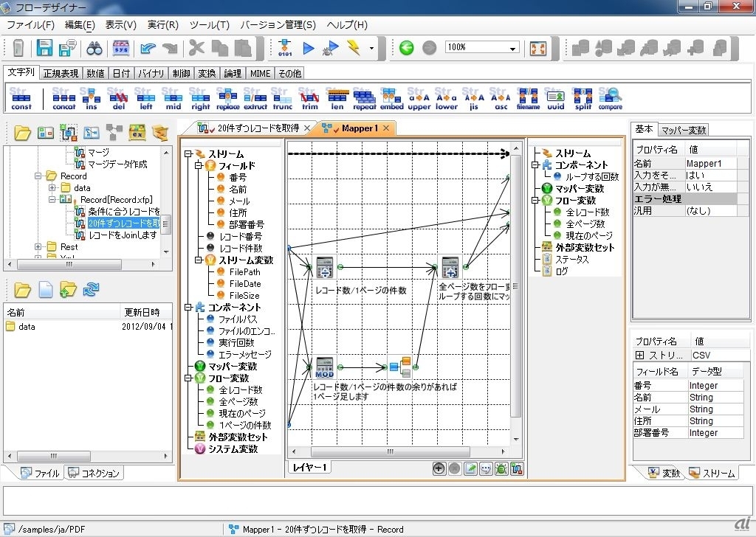Close the Mapper1 editor tab
This screenshot has height=537, width=756.
[385, 128]
